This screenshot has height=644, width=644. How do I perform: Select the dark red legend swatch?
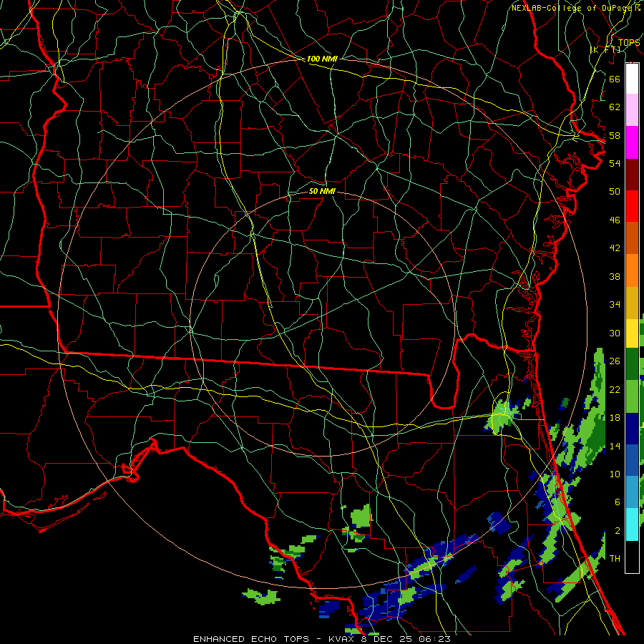pyautogui.click(x=632, y=174)
